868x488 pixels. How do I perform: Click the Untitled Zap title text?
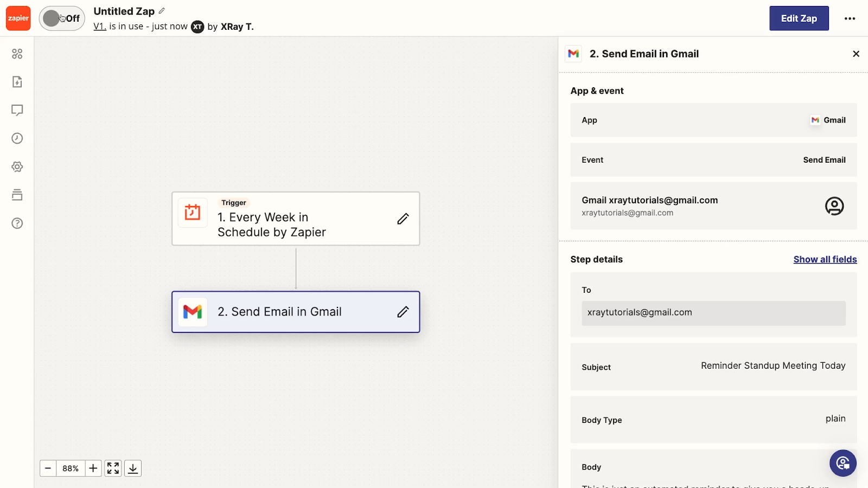[x=124, y=11]
